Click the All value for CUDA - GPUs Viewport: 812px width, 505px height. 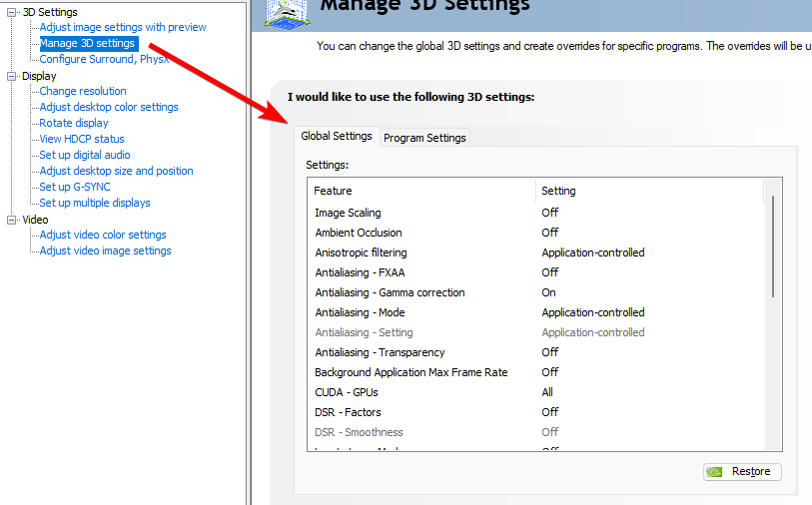pos(547,392)
